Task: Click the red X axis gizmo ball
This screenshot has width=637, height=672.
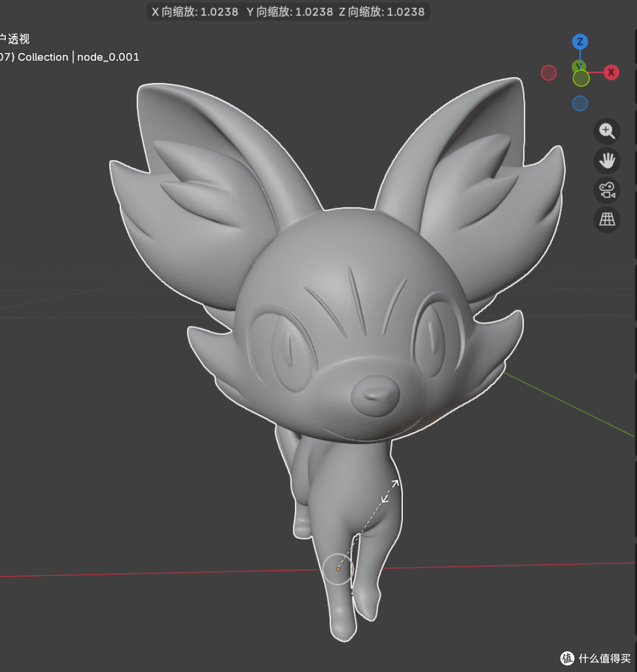Action: click(x=611, y=72)
